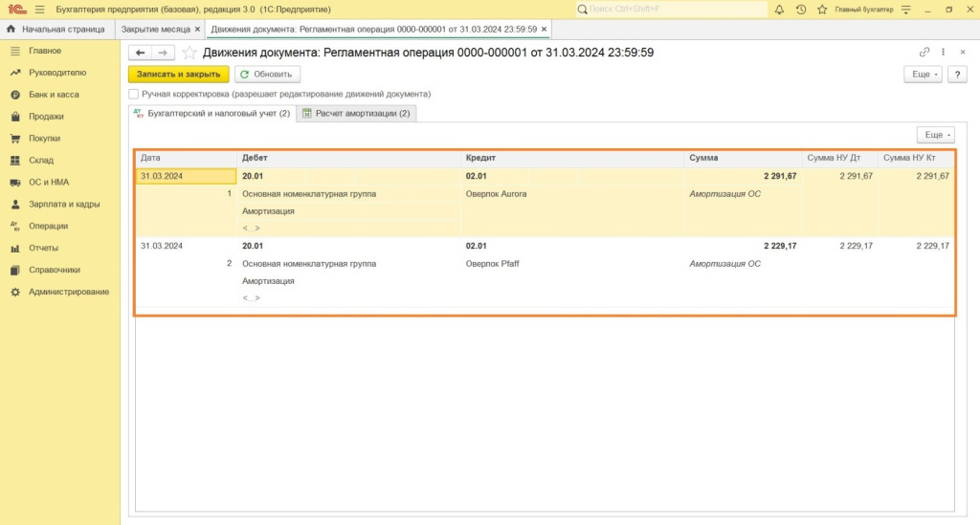Switch to the Закрытие месяца tab
The height and width of the screenshot is (525, 980).
(x=155, y=30)
